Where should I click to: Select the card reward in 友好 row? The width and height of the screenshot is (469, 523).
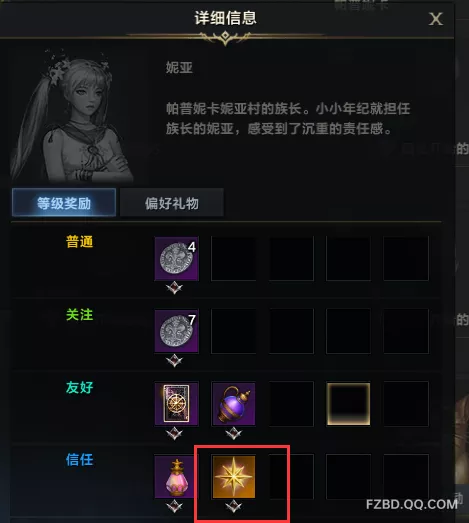176,404
